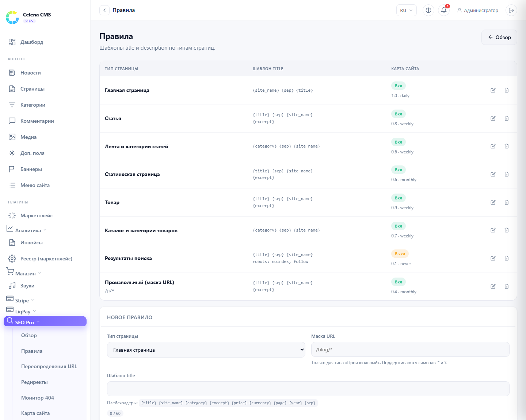Click the Вкл badge for Товар
Screen dimensions: 526x420
coord(398,198)
